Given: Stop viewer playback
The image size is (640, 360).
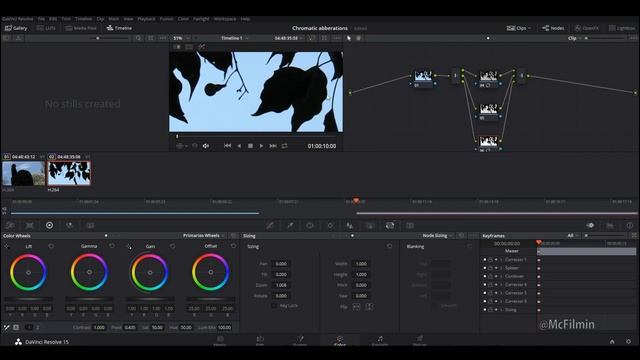Looking at the screenshot, I should point(250,146).
